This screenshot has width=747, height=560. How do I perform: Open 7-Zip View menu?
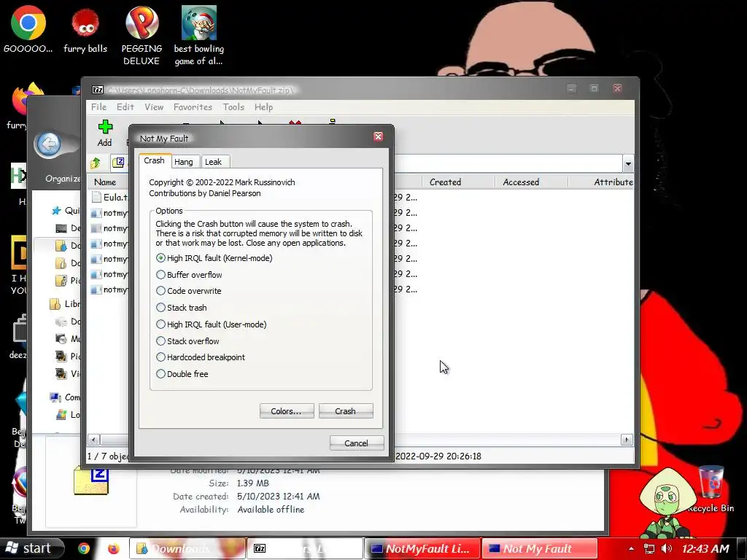click(x=154, y=107)
